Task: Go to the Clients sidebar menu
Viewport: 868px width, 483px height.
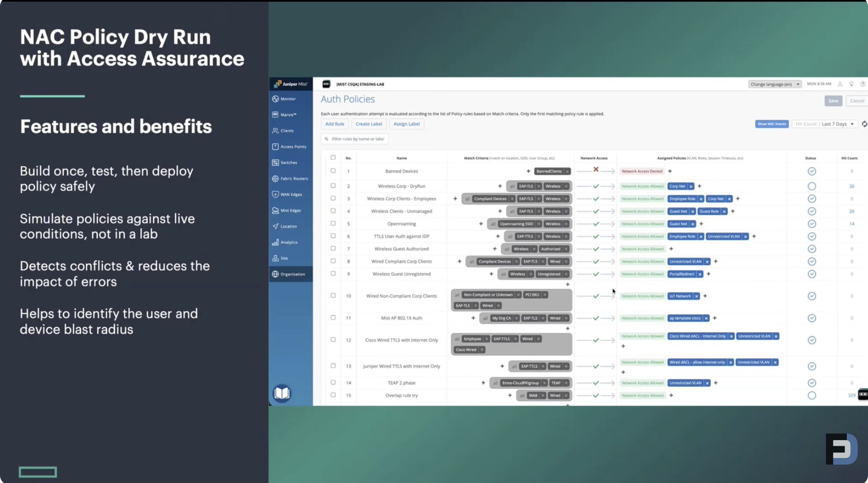Action: 283,131
